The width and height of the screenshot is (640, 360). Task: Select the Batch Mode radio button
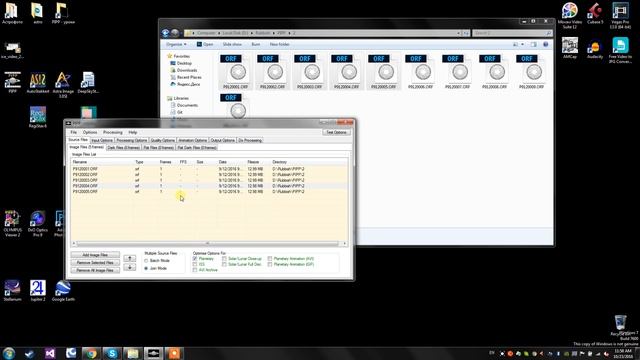(146, 261)
